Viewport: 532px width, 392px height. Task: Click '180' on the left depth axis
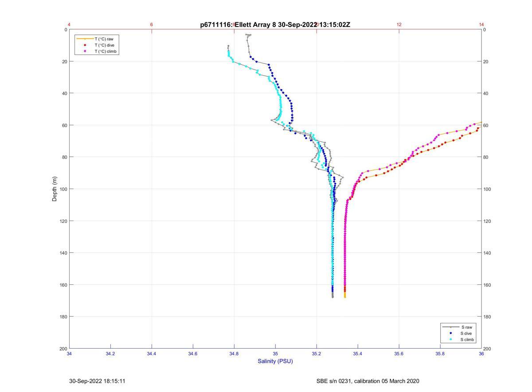63,317
